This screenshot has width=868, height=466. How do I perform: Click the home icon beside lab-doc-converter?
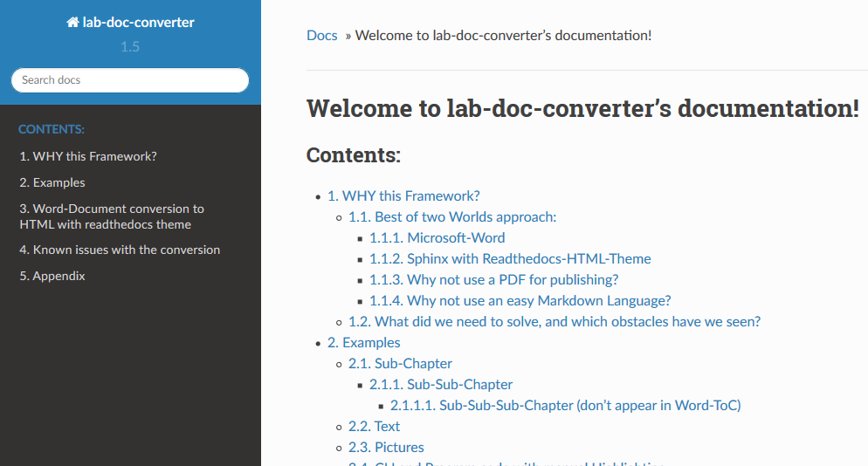coord(72,22)
